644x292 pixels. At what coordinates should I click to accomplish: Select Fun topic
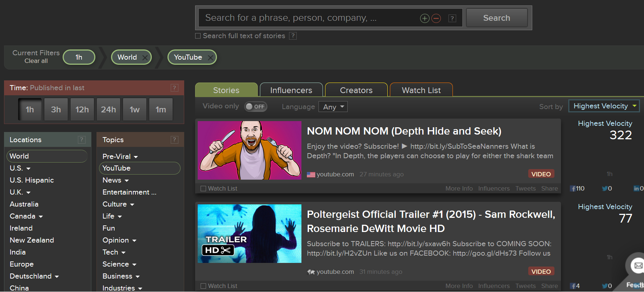109,228
